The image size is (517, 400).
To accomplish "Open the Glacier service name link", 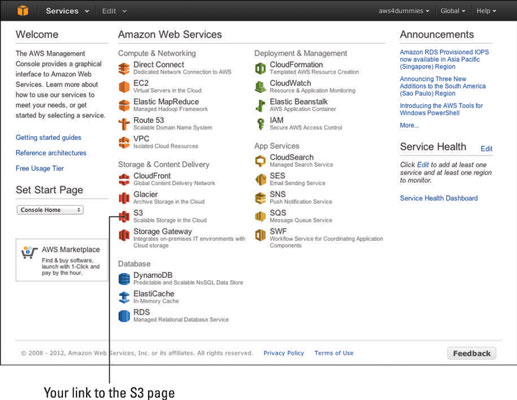I will (146, 194).
